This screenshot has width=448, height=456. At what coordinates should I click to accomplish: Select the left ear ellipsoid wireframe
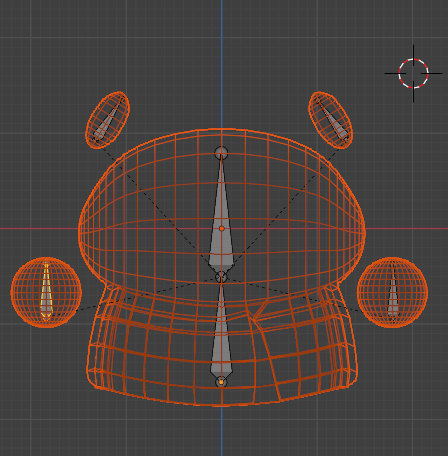[x=108, y=120]
